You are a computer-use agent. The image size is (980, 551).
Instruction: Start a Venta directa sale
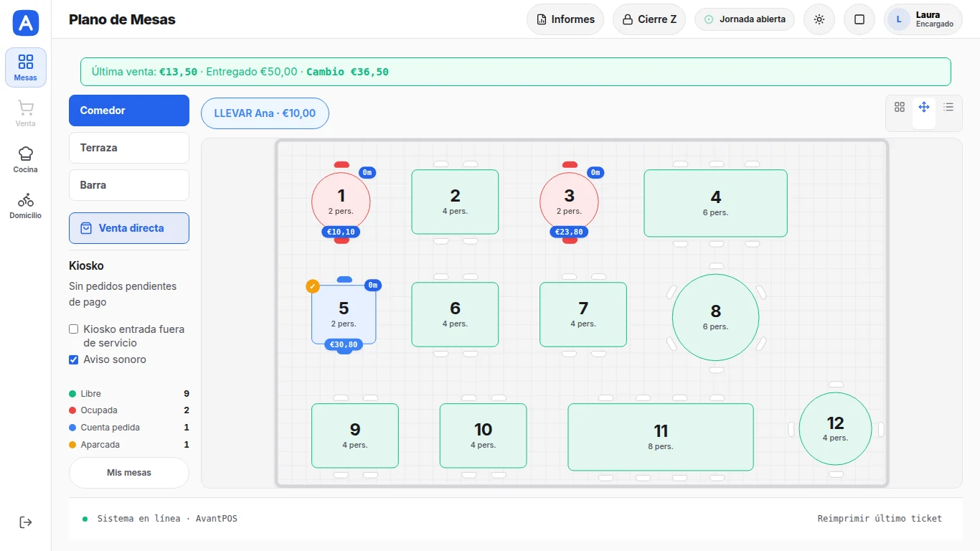pos(129,228)
